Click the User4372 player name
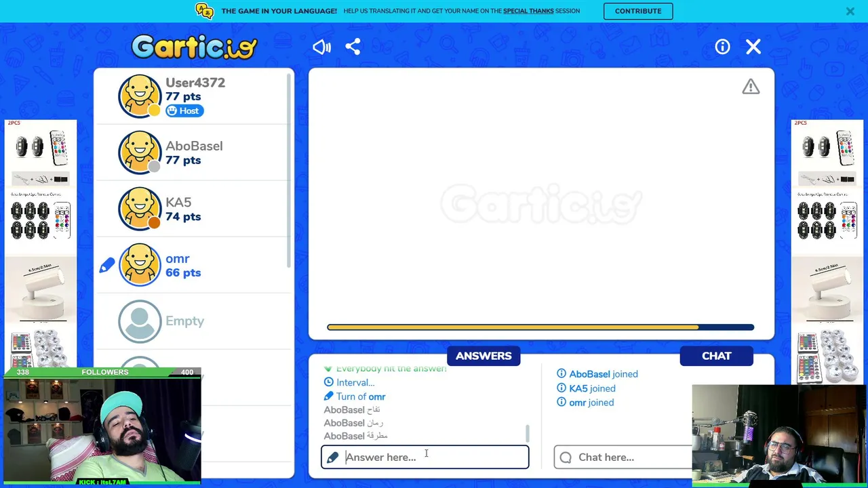This screenshot has width=868, height=488. pyautogui.click(x=195, y=83)
